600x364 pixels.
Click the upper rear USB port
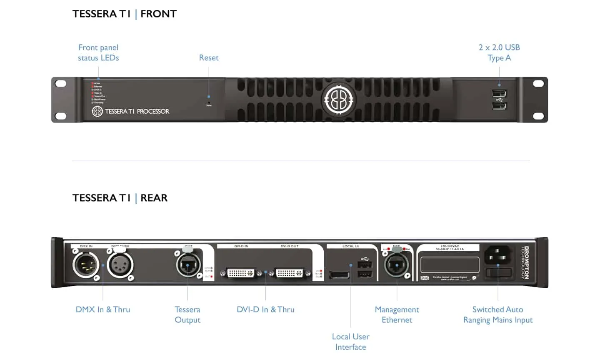click(x=365, y=264)
